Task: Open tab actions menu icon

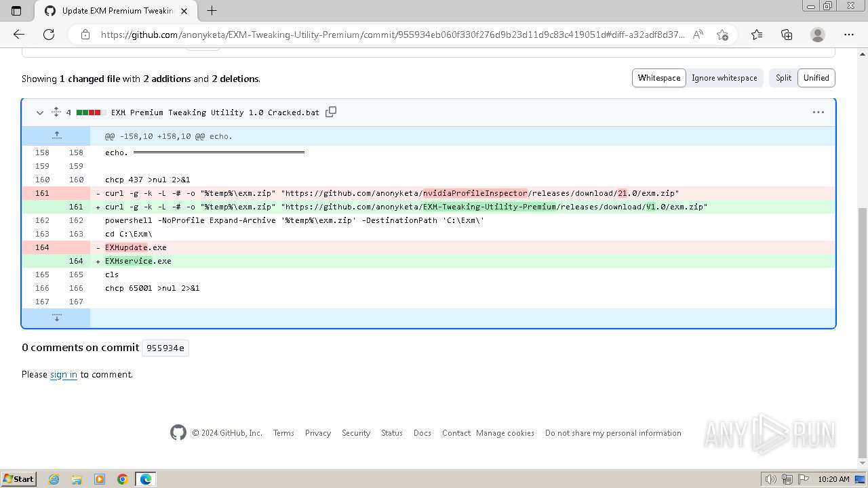Action: pyautogui.click(x=16, y=11)
